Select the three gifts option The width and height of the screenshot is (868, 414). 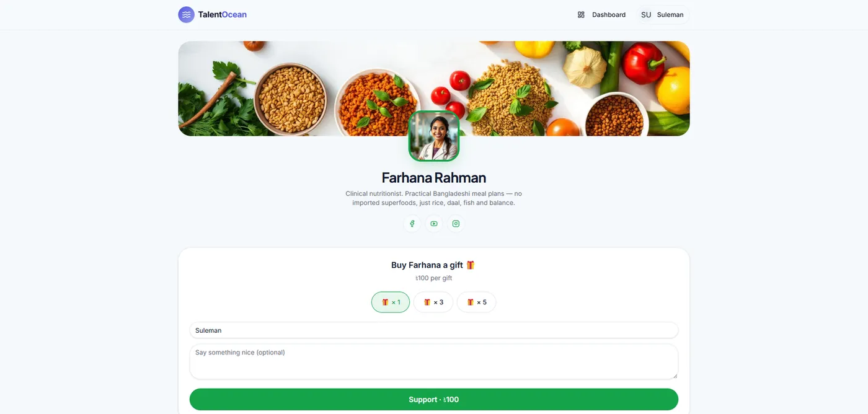tap(433, 302)
